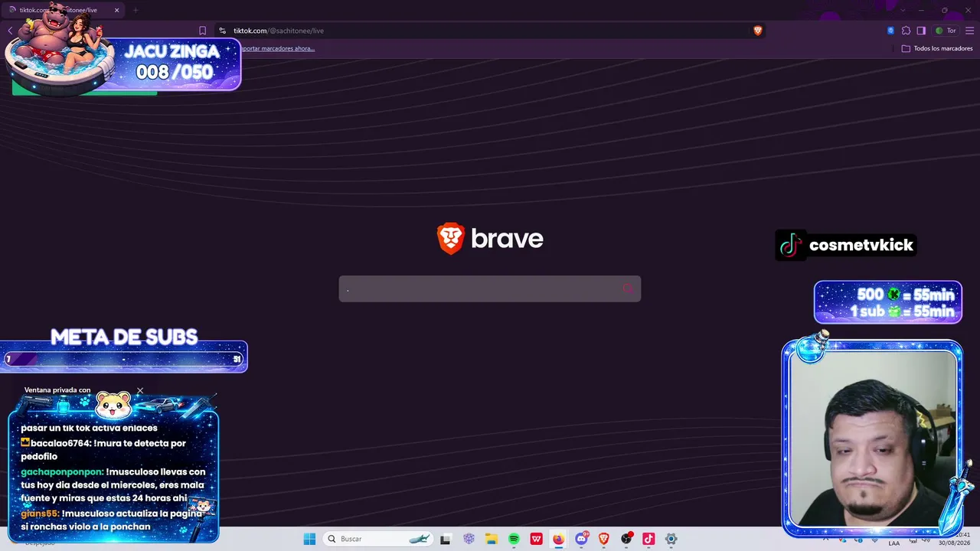The width and height of the screenshot is (980, 551).
Task: Click the webcam overlay thumbnail
Action: [872, 439]
